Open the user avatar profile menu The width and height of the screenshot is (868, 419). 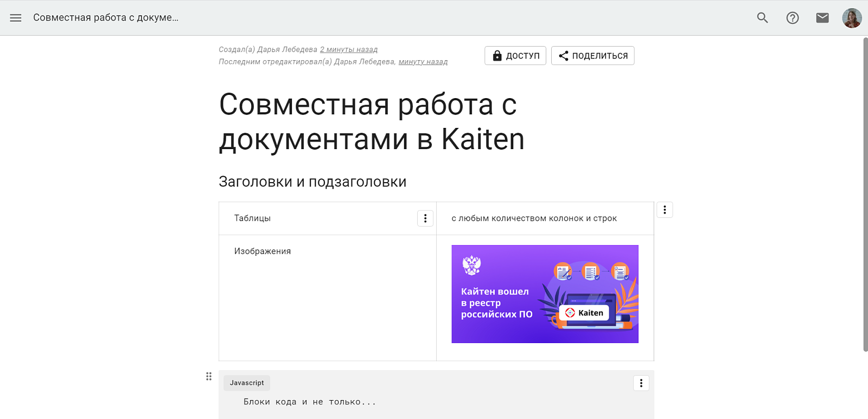coord(852,18)
